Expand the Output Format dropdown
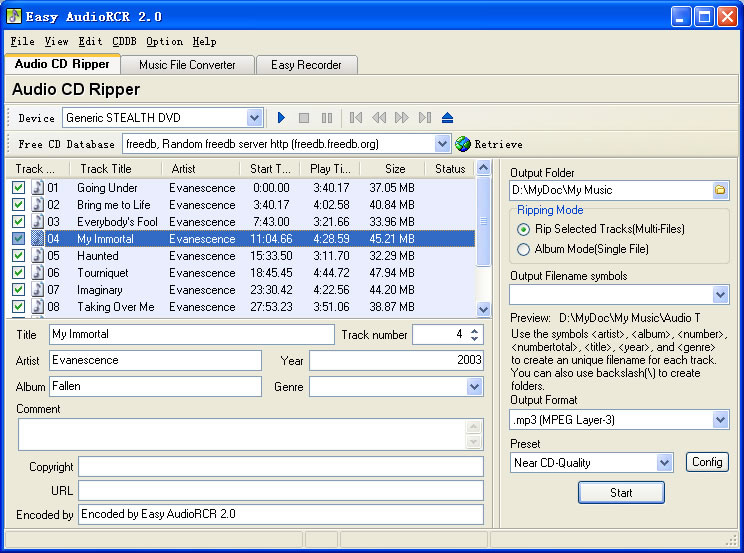 pos(720,420)
